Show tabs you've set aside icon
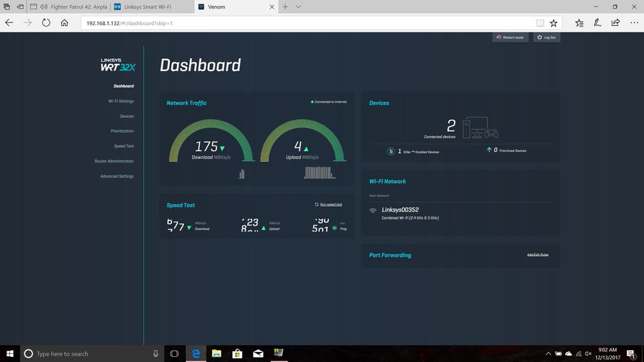 click(x=7, y=7)
